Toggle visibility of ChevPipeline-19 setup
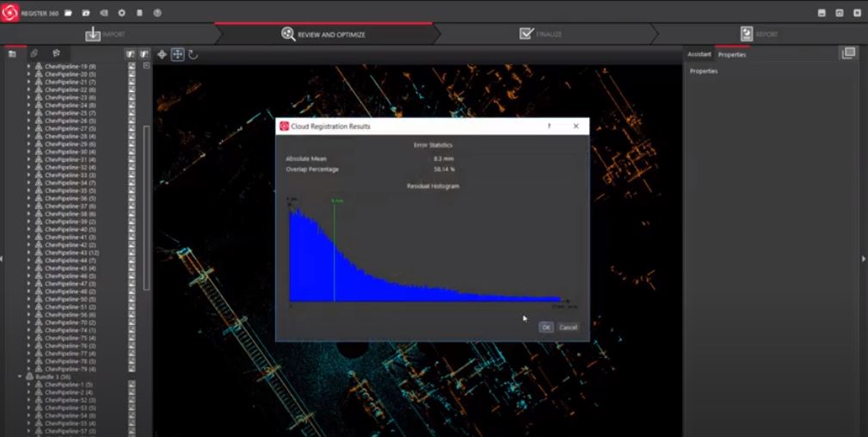This screenshot has width=868, height=437. pyautogui.click(x=132, y=66)
